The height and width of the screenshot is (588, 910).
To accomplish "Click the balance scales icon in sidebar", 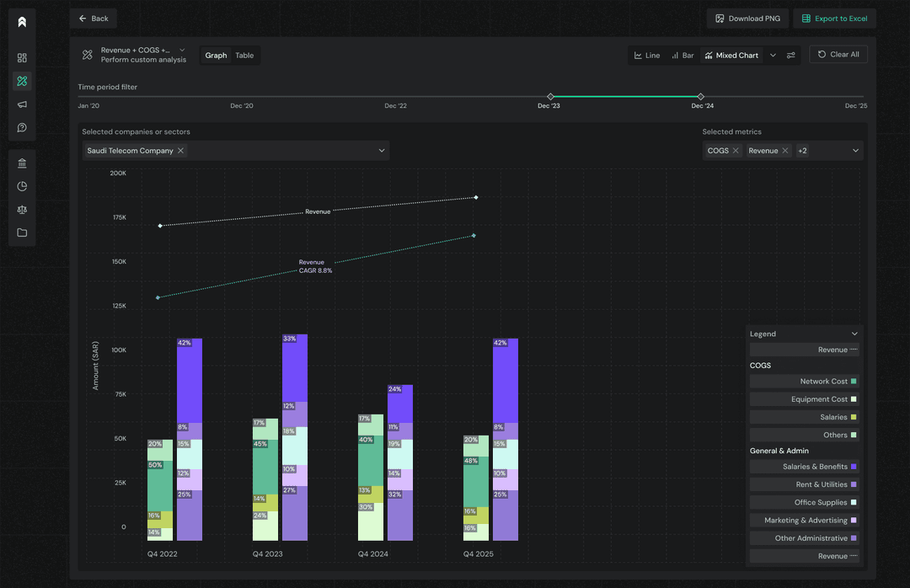I will 22,210.
